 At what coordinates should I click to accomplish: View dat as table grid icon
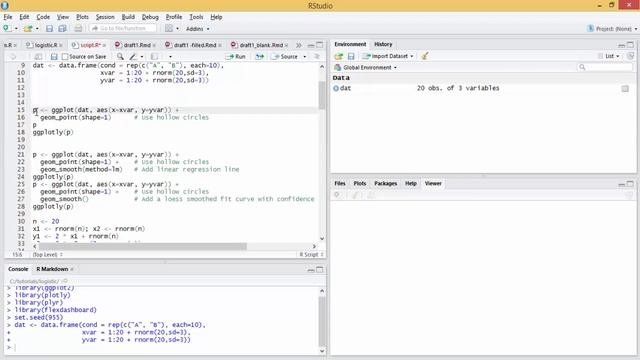[x=625, y=89]
